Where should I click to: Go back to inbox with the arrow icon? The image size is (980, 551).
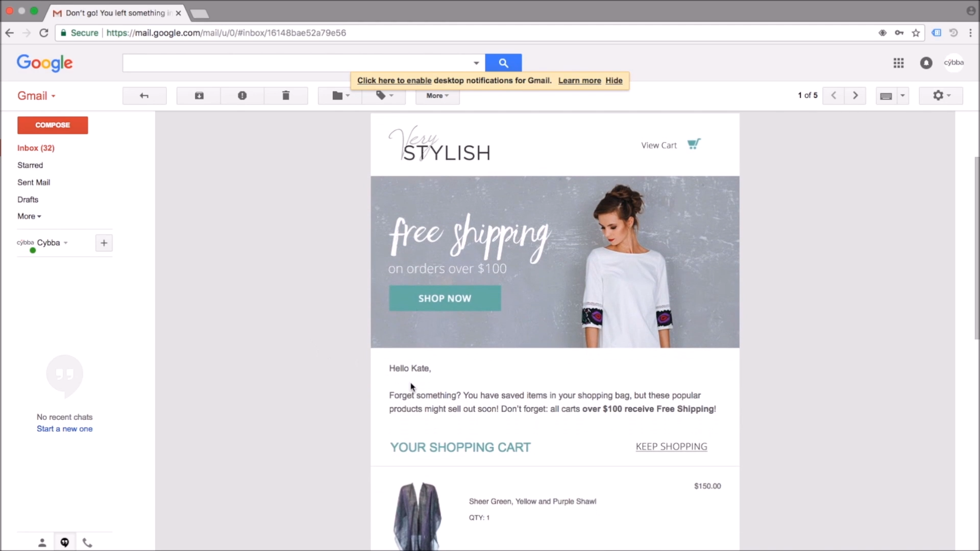(144, 96)
